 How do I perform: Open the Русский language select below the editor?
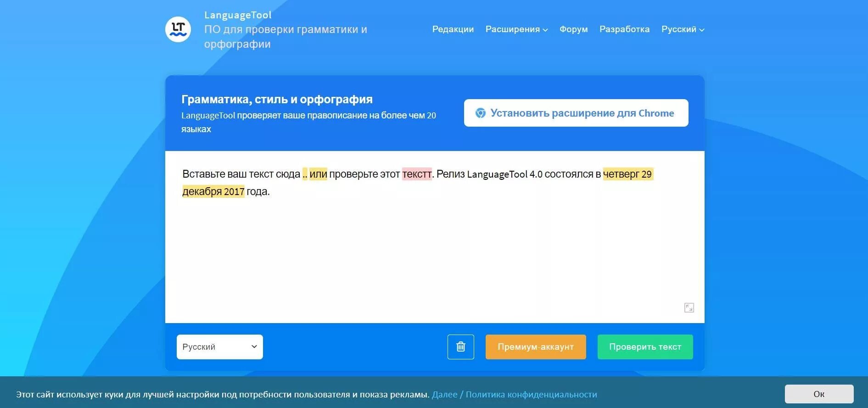pyautogui.click(x=220, y=347)
